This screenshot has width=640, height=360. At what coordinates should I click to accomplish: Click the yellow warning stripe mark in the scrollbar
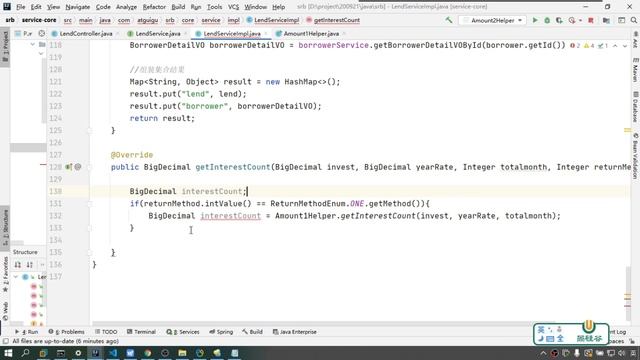[627, 130]
